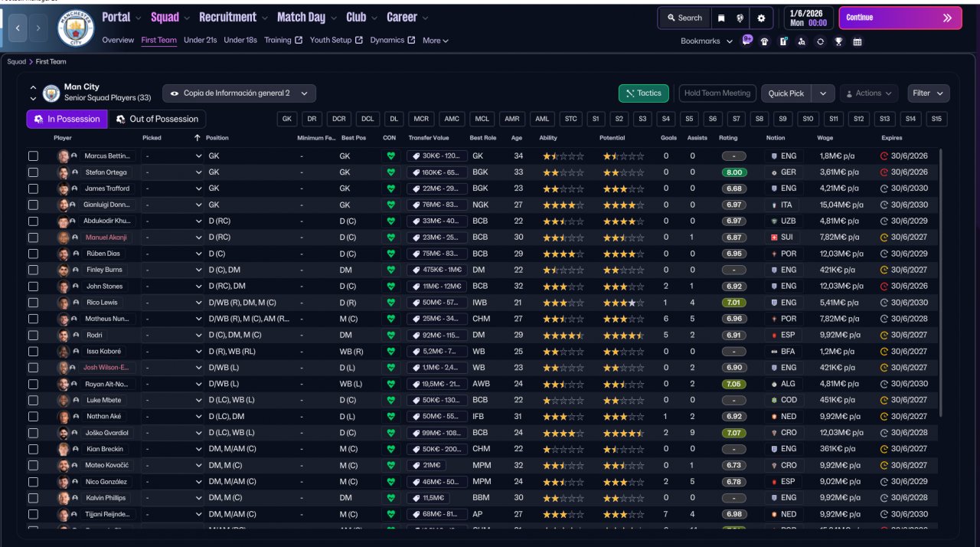Click the Search field

(x=684, y=18)
